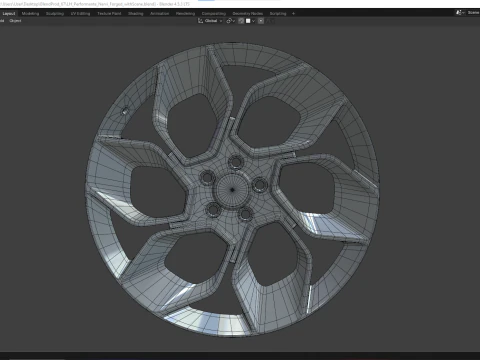The width and height of the screenshot is (480, 360).
Task: Open the snapping options dropdown
Action: coord(250,21)
